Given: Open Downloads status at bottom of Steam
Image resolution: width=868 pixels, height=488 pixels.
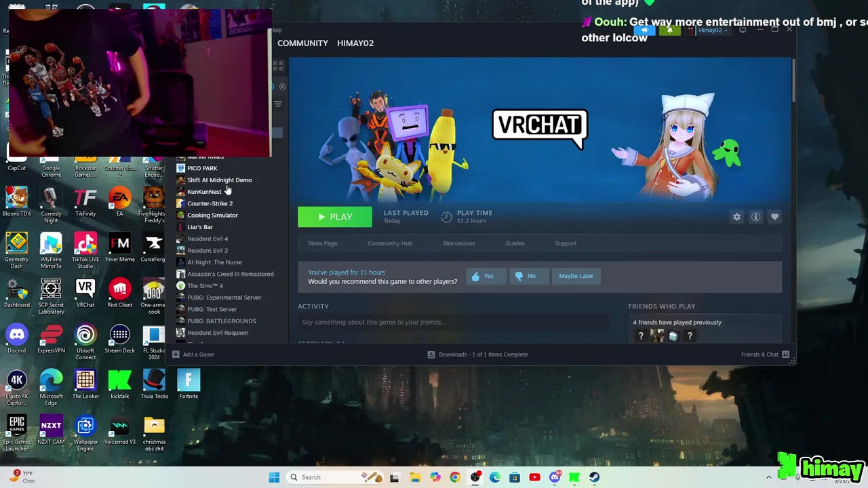Looking at the screenshot, I should [x=477, y=354].
